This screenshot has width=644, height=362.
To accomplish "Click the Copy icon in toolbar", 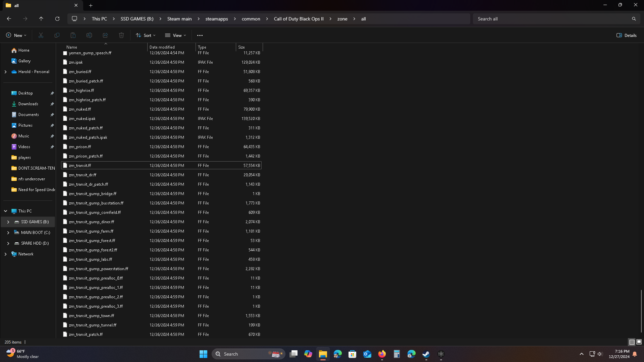I will [x=57, y=35].
